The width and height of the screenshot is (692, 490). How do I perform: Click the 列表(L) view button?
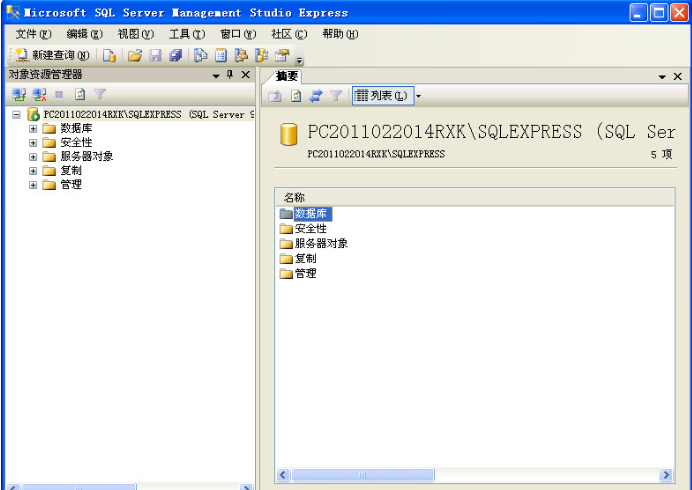point(383,96)
